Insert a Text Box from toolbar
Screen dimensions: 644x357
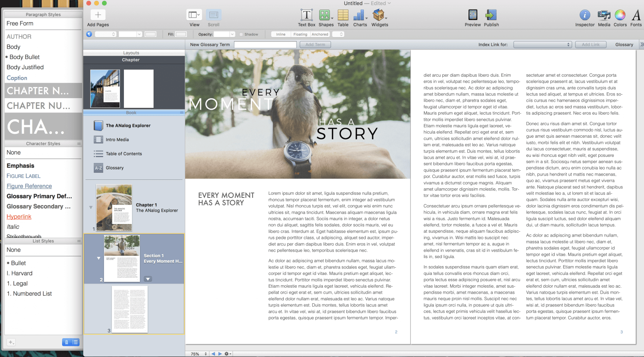(x=306, y=15)
